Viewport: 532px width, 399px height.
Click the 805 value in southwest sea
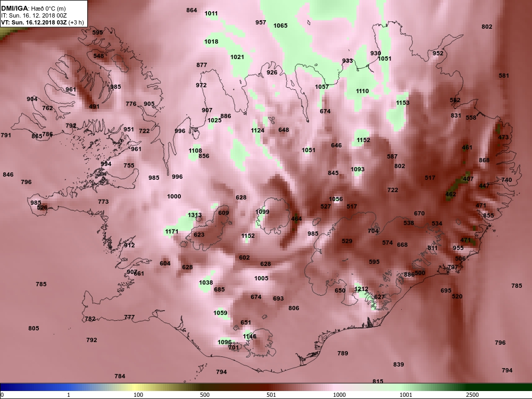click(34, 328)
